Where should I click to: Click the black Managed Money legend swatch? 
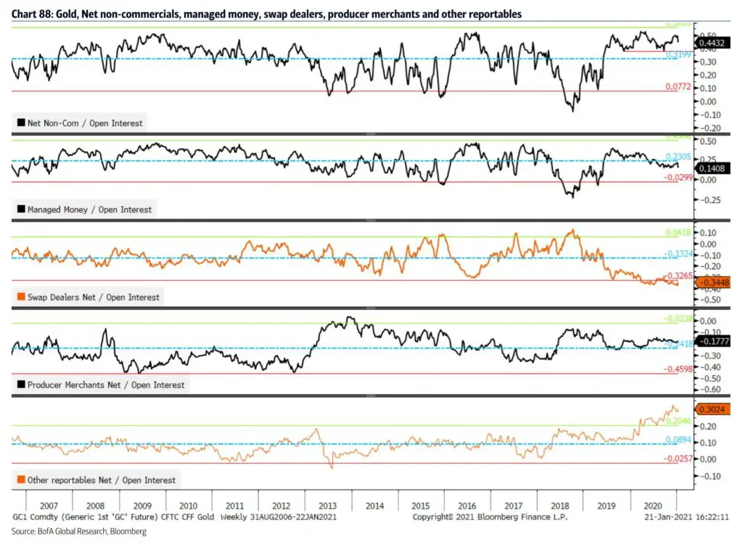(21, 209)
